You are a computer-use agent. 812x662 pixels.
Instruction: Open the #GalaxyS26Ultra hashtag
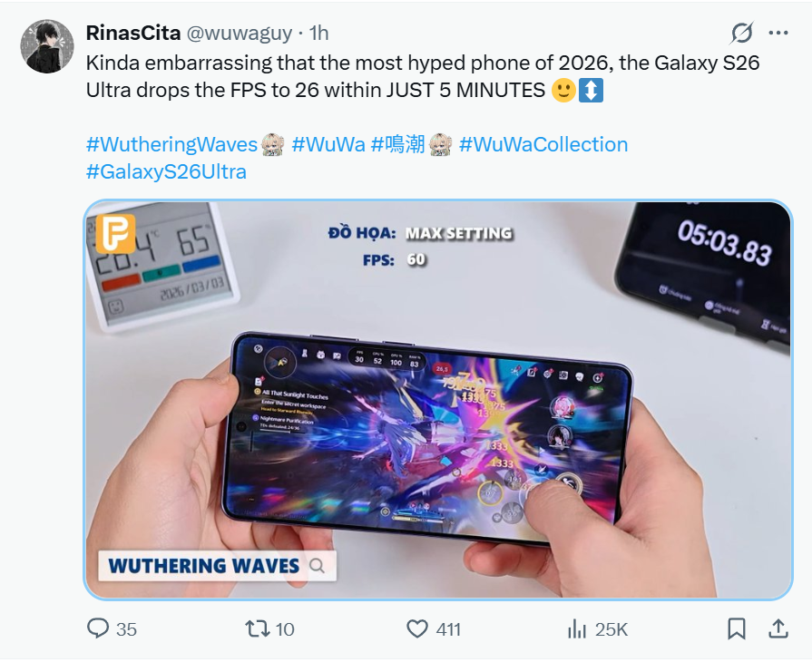166,171
